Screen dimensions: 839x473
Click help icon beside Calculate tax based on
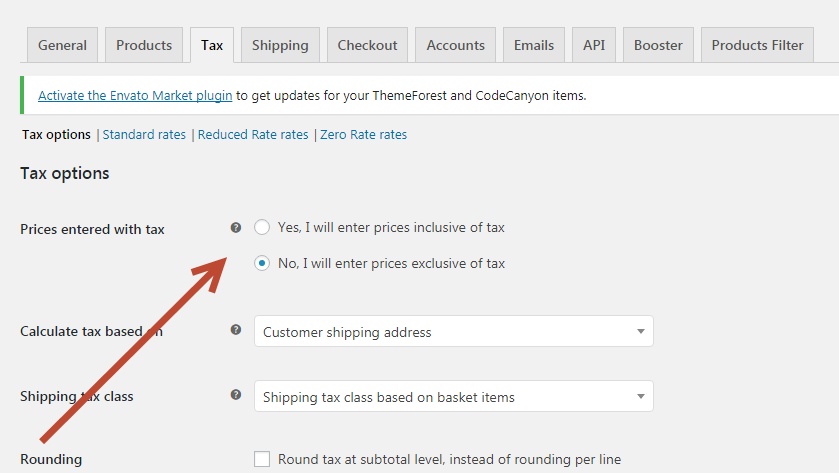235,330
